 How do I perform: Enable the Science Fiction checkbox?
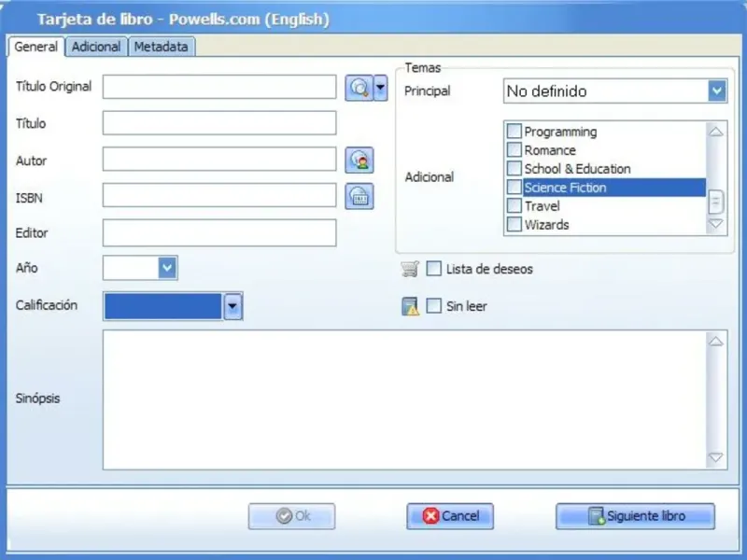514,187
